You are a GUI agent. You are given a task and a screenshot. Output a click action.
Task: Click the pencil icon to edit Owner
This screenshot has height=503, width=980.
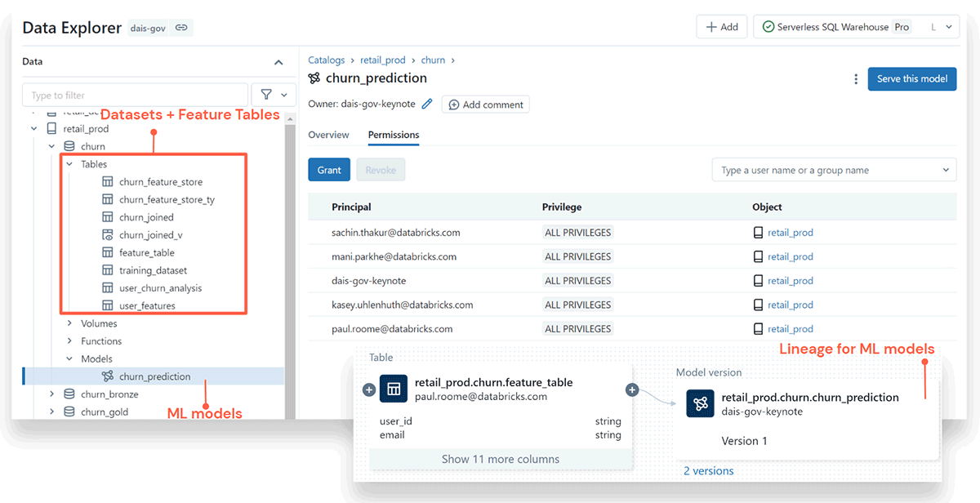(429, 104)
